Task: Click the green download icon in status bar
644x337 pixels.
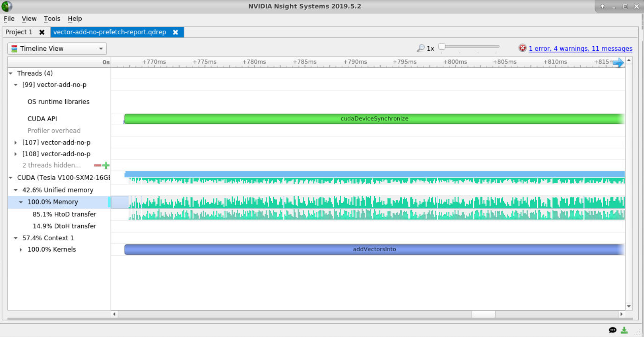Action: tap(624, 330)
